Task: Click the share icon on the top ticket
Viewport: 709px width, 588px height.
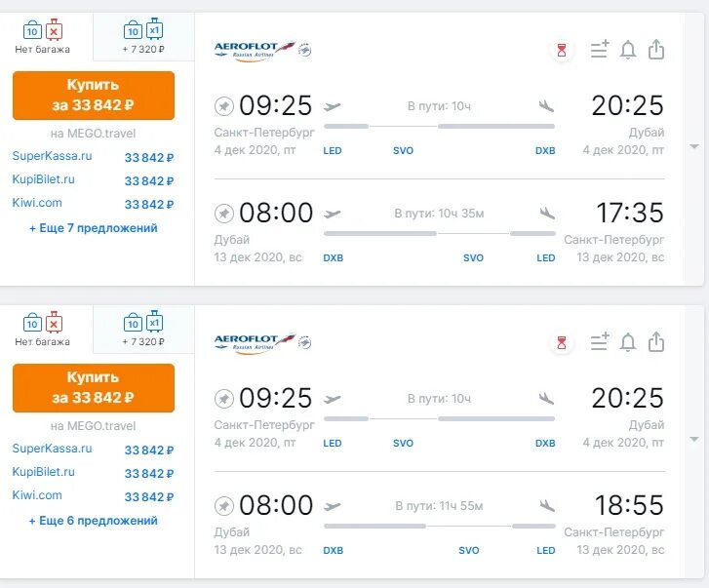Action: pyautogui.click(x=656, y=50)
